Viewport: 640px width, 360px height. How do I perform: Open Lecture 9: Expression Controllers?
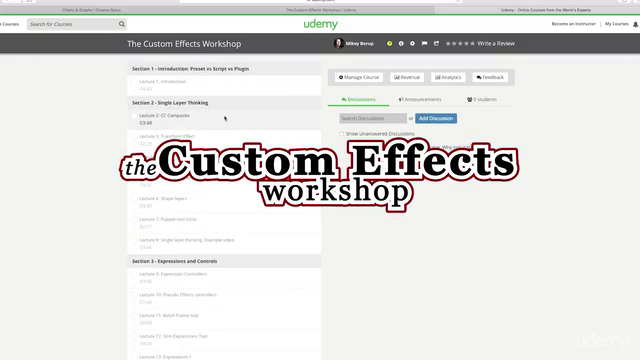(224, 278)
